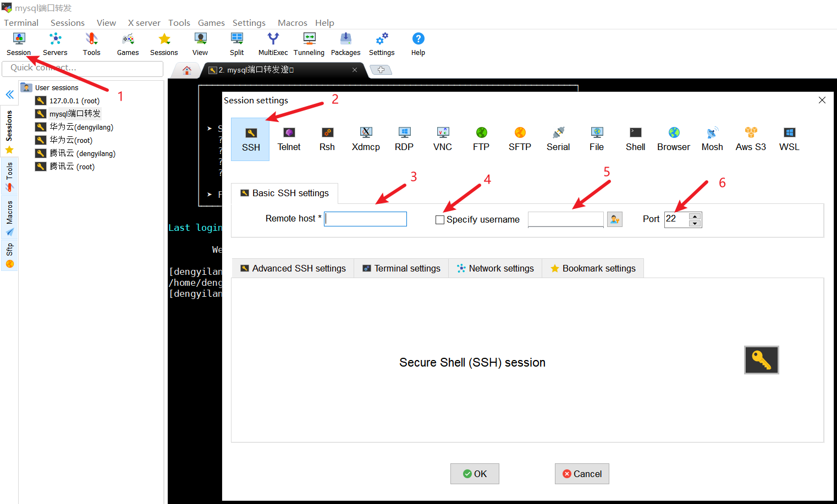Select the Browser session type
This screenshot has height=504, width=837.
pyautogui.click(x=674, y=139)
